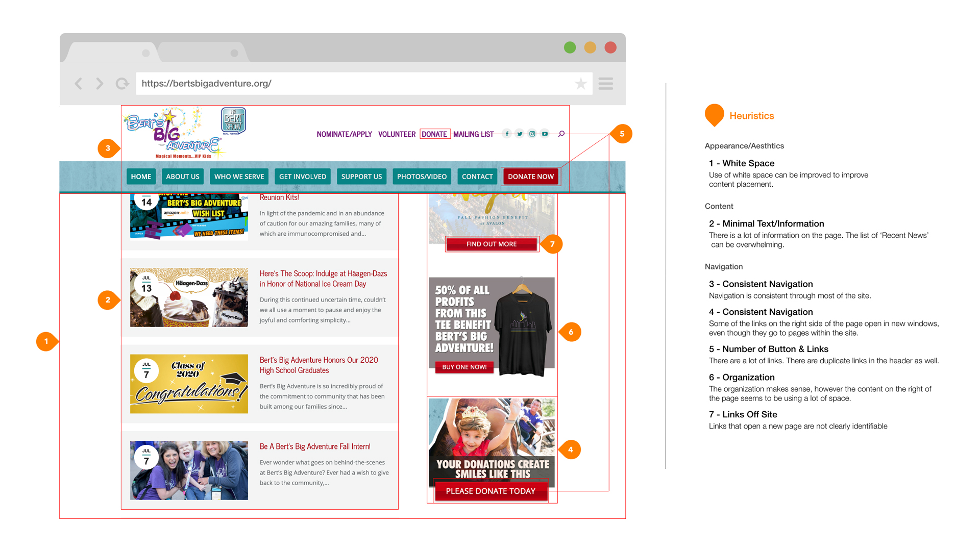The image size is (980, 551).
Task: Open the Häagen-Dazs ice cream article title
Action: click(x=323, y=279)
